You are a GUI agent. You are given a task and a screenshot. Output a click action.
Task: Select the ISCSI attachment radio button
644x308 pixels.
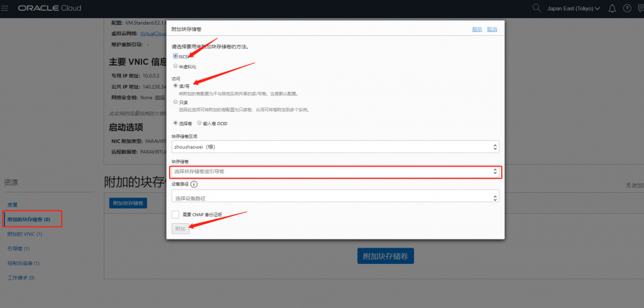tap(176, 57)
